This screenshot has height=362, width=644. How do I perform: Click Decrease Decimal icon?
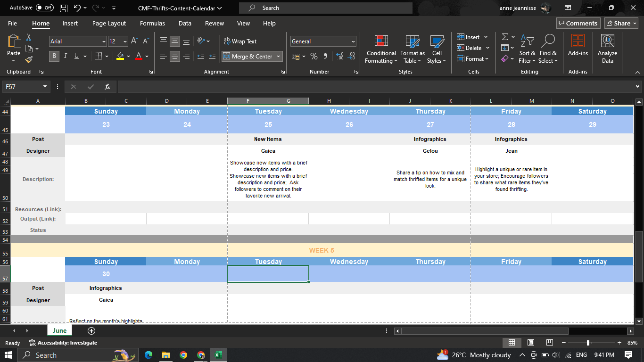pos(351,56)
